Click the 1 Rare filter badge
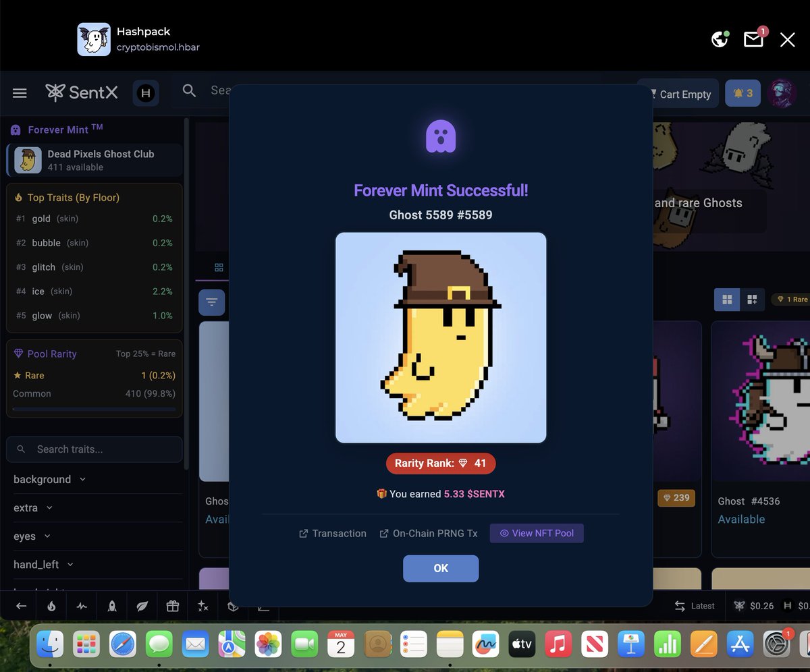The height and width of the screenshot is (672, 810). tap(792, 299)
